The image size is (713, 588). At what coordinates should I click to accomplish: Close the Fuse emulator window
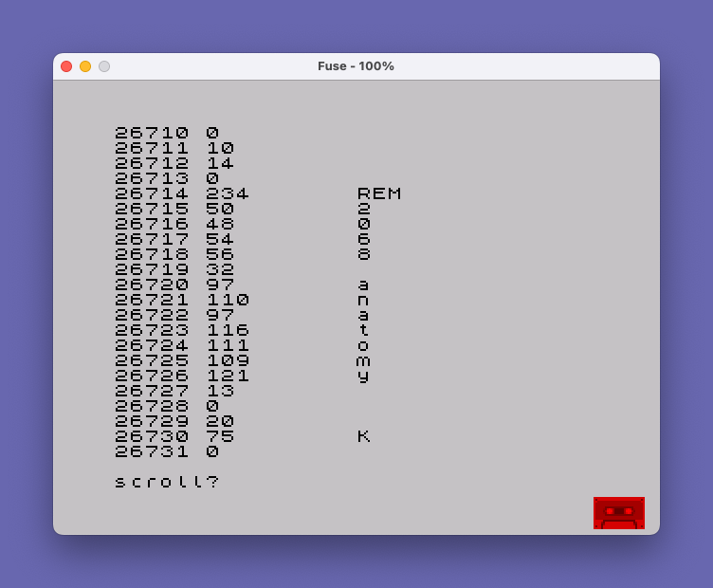point(66,66)
